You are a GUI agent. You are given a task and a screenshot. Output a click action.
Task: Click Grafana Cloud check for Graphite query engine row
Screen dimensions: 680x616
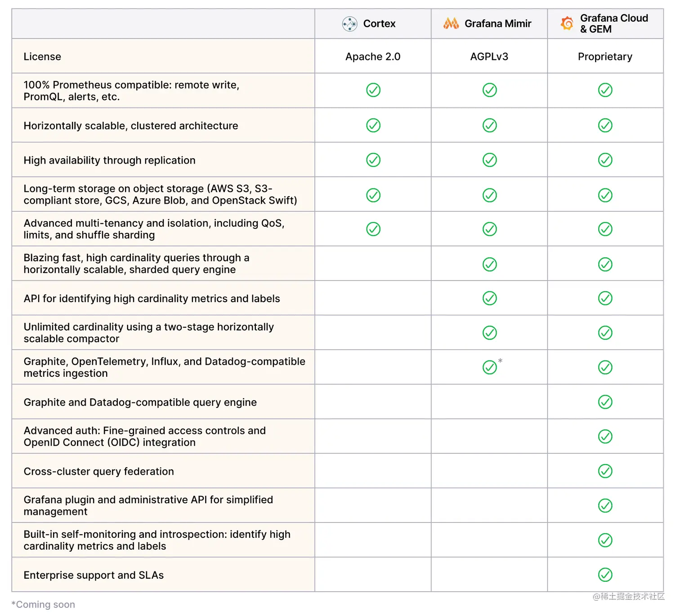coord(605,402)
